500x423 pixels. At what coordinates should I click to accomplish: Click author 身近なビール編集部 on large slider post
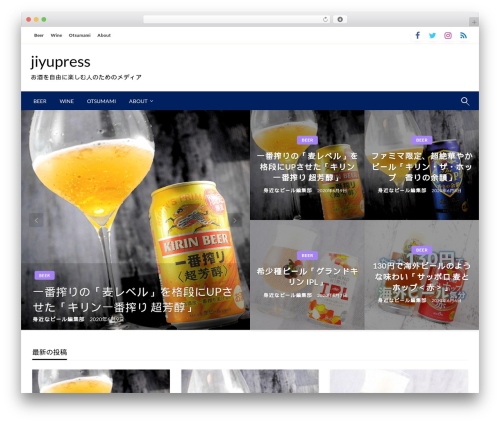58,319
